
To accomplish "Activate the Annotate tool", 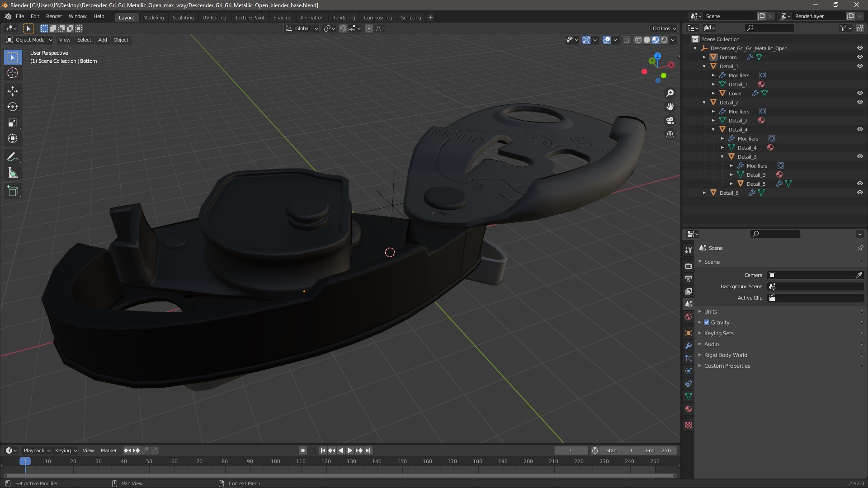I will pyautogui.click(x=13, y=157).
